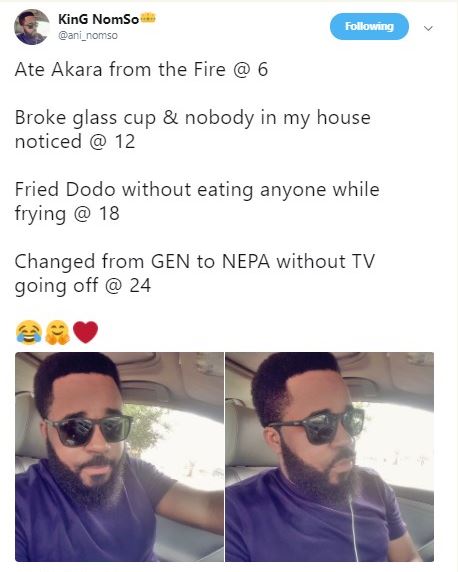Click the red heart emoji
458x572 pixels.
point(86,332)
